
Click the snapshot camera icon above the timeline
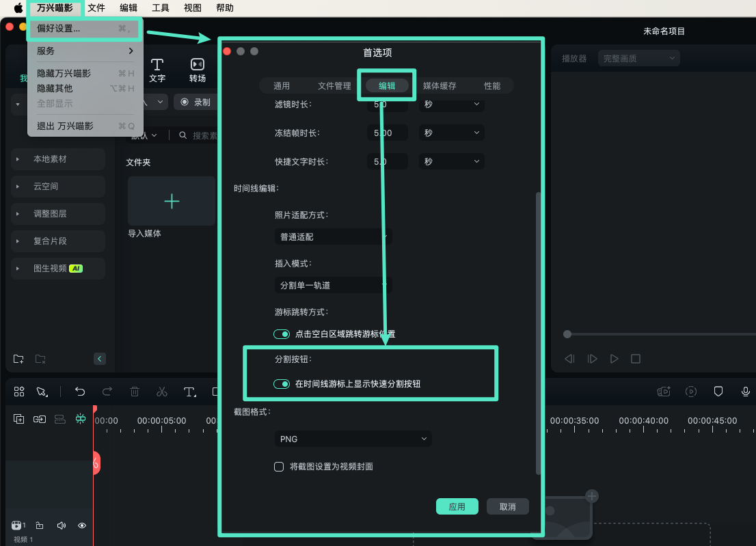(662, 391)
